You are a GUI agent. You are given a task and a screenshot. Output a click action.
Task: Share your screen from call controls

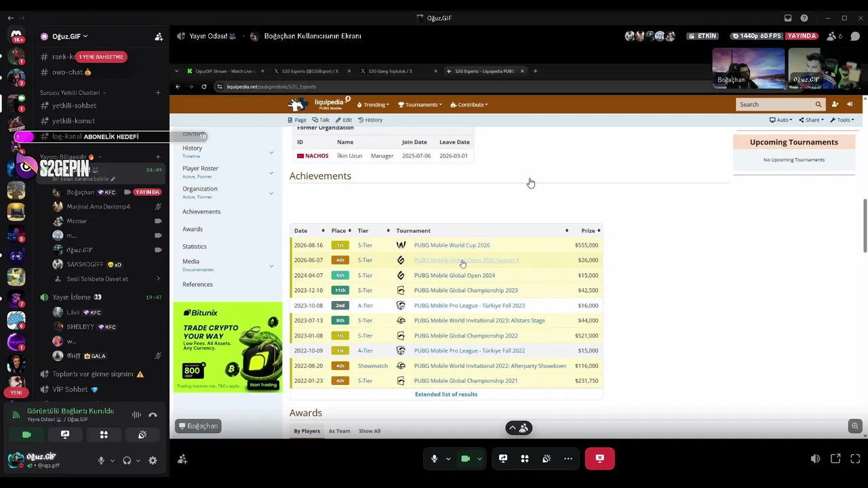click(503, 459)
